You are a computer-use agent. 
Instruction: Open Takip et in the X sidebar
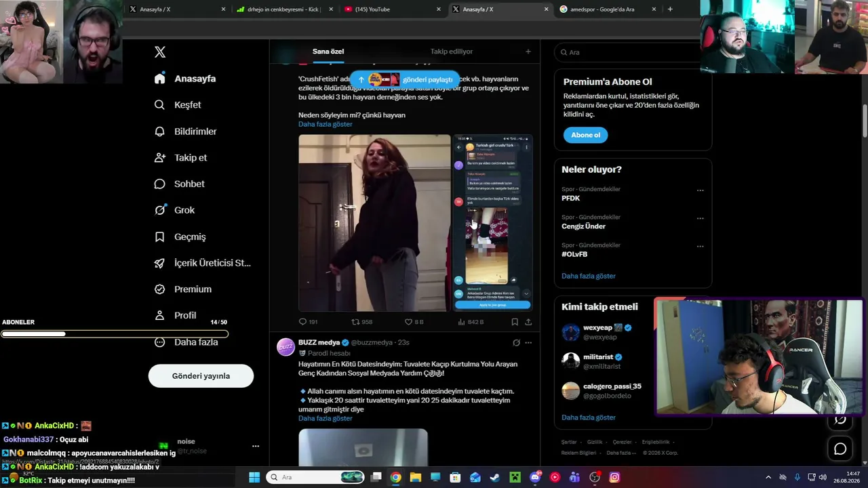[x=180, y=158]
